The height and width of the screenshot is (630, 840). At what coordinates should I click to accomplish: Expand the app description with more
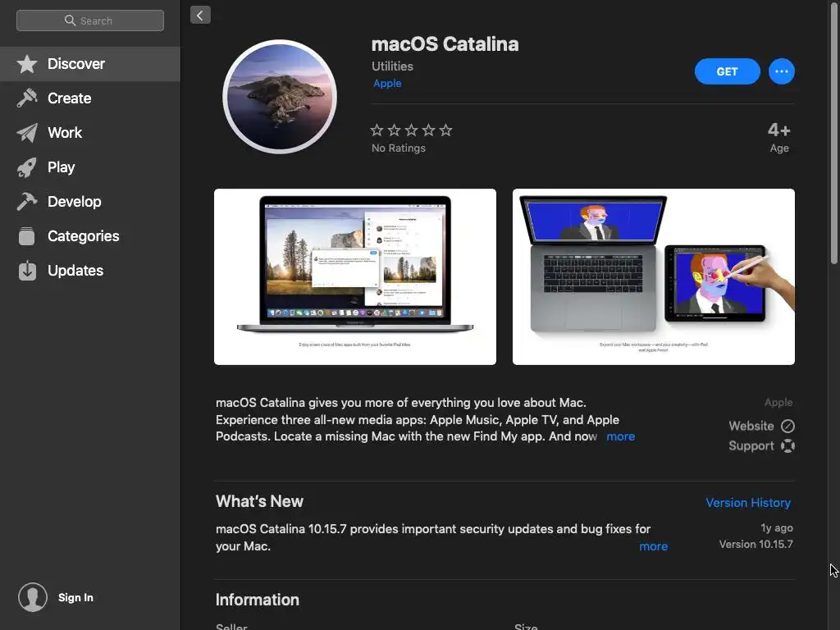620,436
